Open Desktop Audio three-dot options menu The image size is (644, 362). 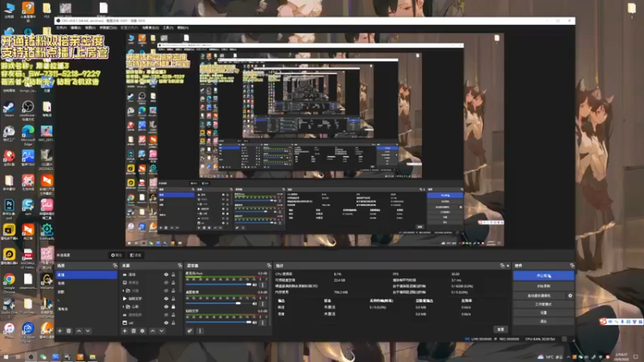pos(263,304)
